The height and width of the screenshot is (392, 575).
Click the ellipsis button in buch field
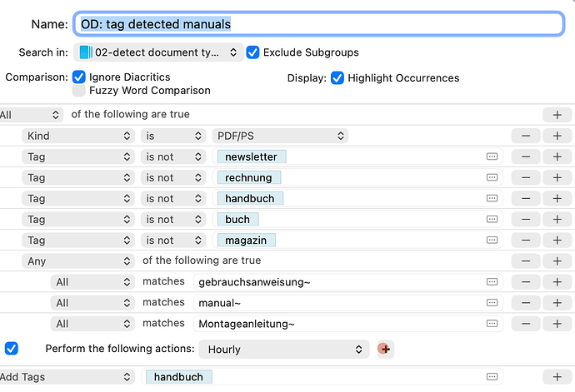(492, 220)
